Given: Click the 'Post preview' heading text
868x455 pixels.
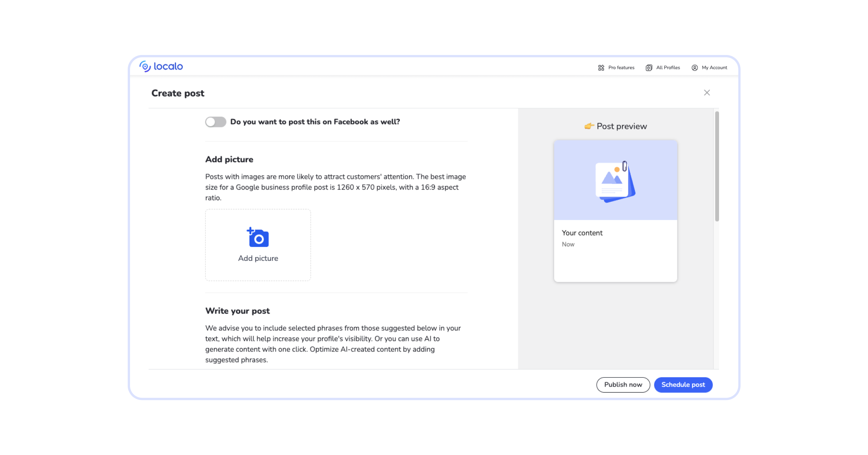Looking at the screenshot, I should pyautogui.click(x=622, y=126).
